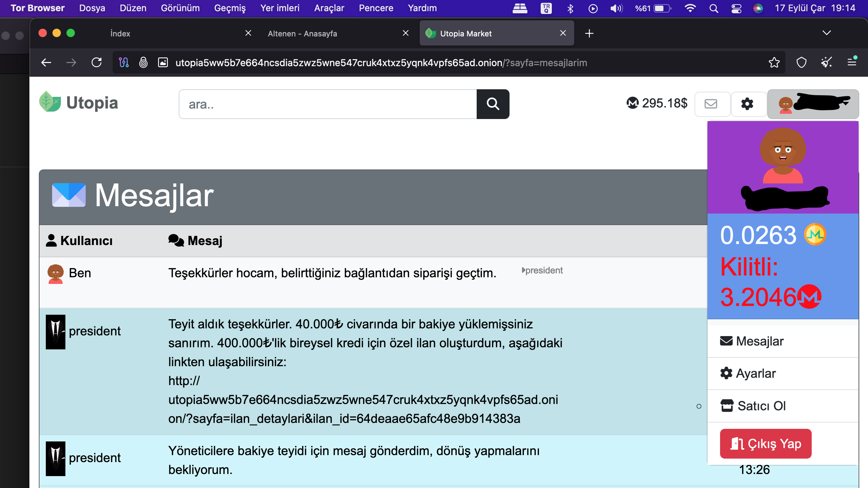Collapse the redacted user profile dropdown
The image size is (868, 488).
click(813, 104)
